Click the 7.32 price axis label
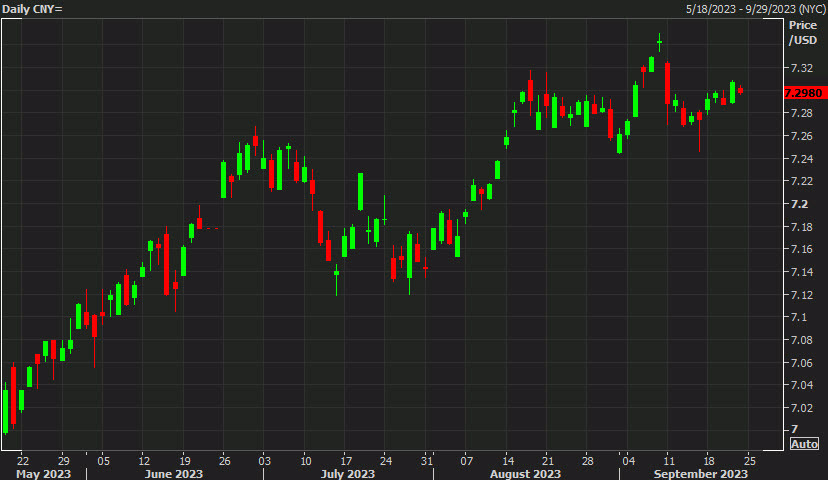 point(802,68)
